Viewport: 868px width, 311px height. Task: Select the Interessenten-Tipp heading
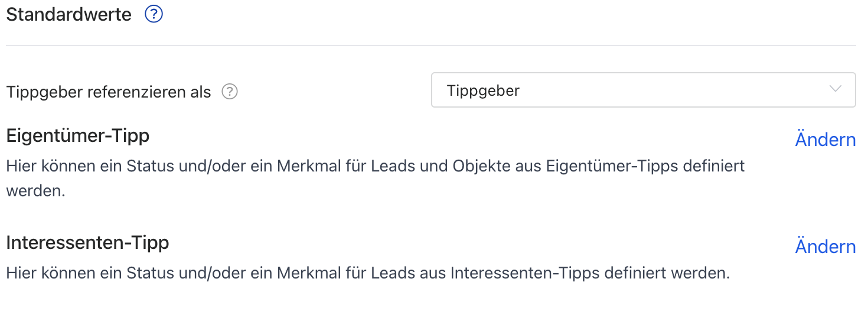coord(88,242)
